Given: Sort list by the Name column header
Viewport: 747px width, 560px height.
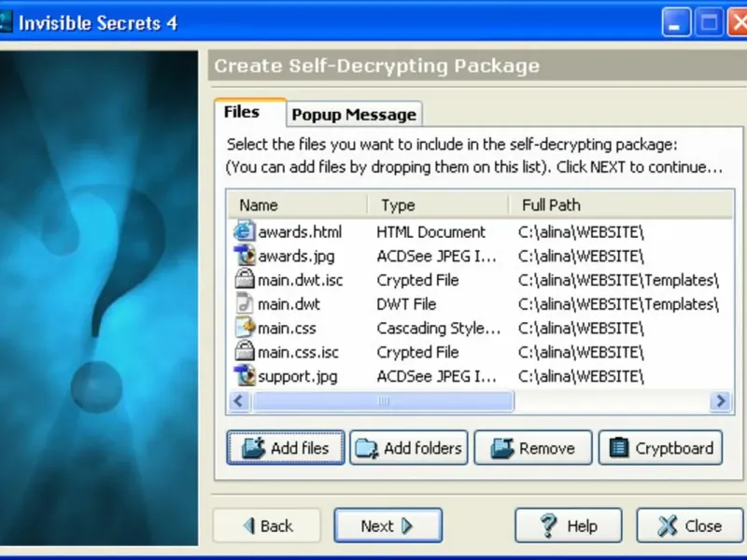Looking at the screenshot, I should pyautogui.click(x=297, y=204).
